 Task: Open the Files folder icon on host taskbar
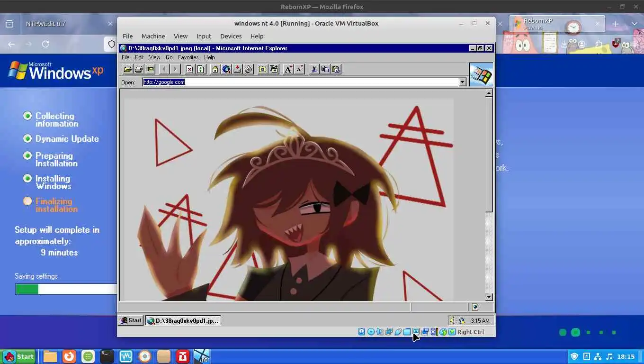[50, 356]
